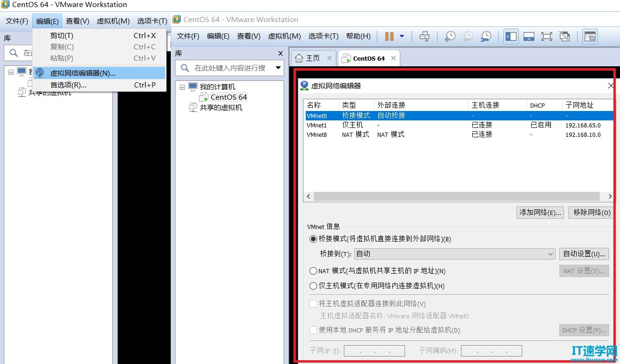Click the 添加网络(E)... button
Viewport: 620px width, 364px height.
pyautogui.click(x=540, y=213)
